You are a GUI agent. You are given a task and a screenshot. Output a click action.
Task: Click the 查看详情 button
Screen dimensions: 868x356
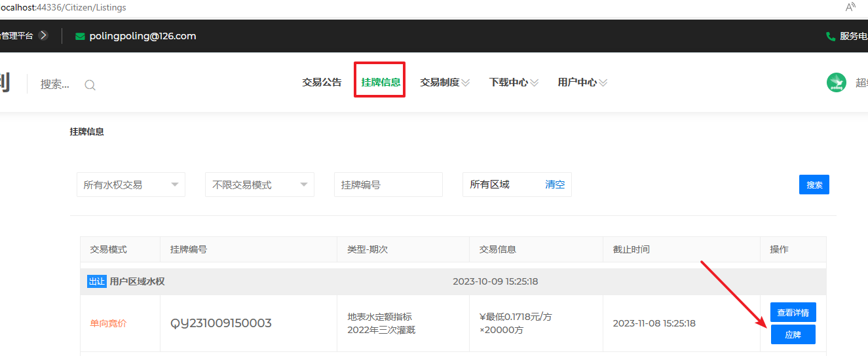pyautogui.click(x=793, y=313)
